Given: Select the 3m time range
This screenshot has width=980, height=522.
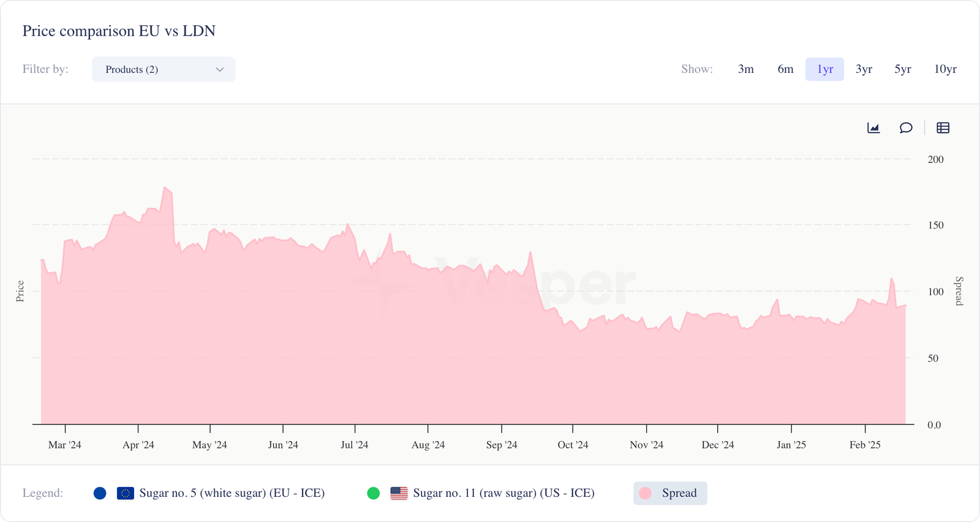Looking at the screenshot, I should (746, 69).
